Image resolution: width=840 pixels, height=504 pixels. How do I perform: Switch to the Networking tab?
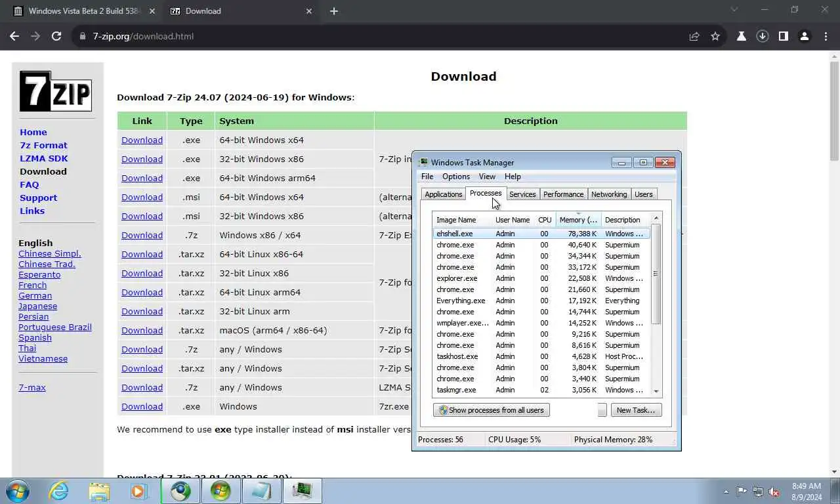point(609,194)
